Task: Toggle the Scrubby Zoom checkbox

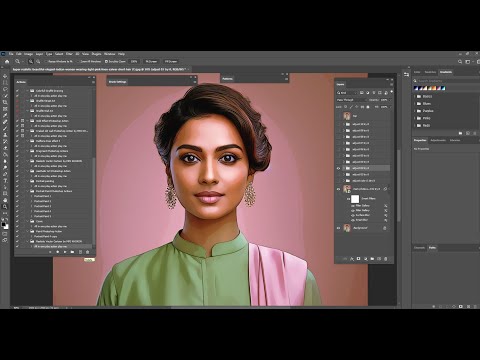Action: tap(106, 61)
